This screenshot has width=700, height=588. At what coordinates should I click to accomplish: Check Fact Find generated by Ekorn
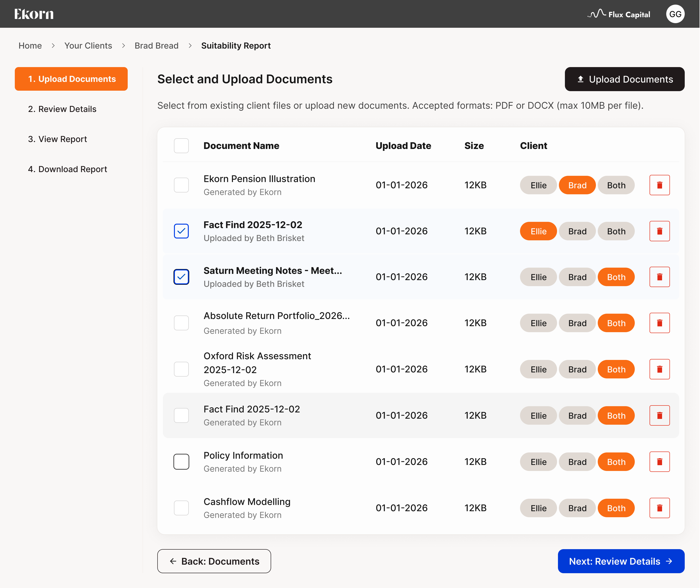[181, 415]
